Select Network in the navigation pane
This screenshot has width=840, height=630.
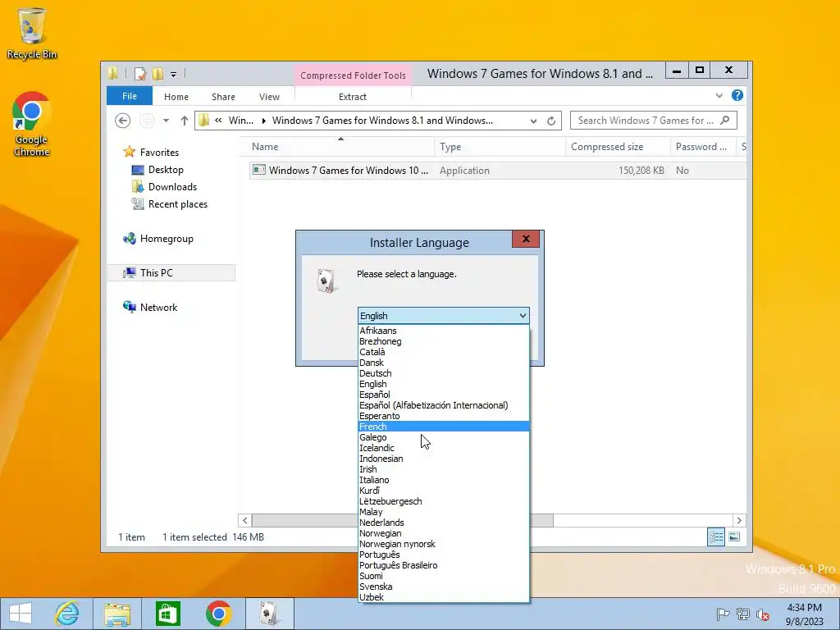tap(158, 308)
